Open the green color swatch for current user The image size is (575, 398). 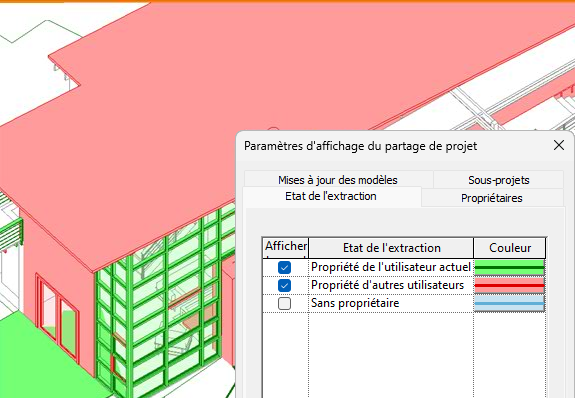(x=509, y=267)
